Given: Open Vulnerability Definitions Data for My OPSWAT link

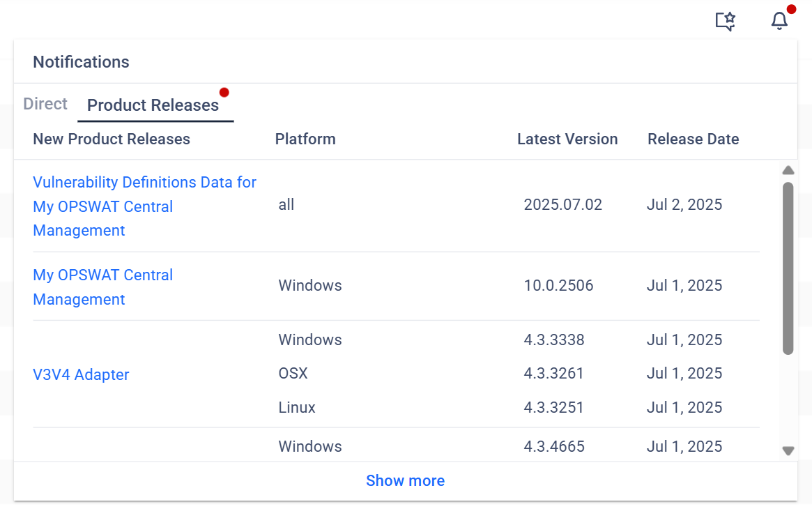Looking at the screenshot, I should tap(144, 206).
